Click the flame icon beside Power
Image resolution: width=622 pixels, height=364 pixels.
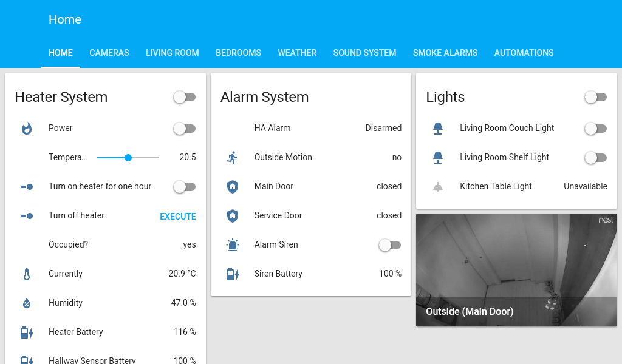click(27, 129)
